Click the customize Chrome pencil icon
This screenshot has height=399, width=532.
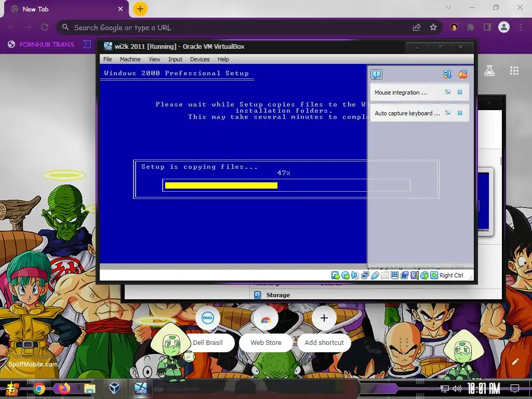click(x=515, y=362)
